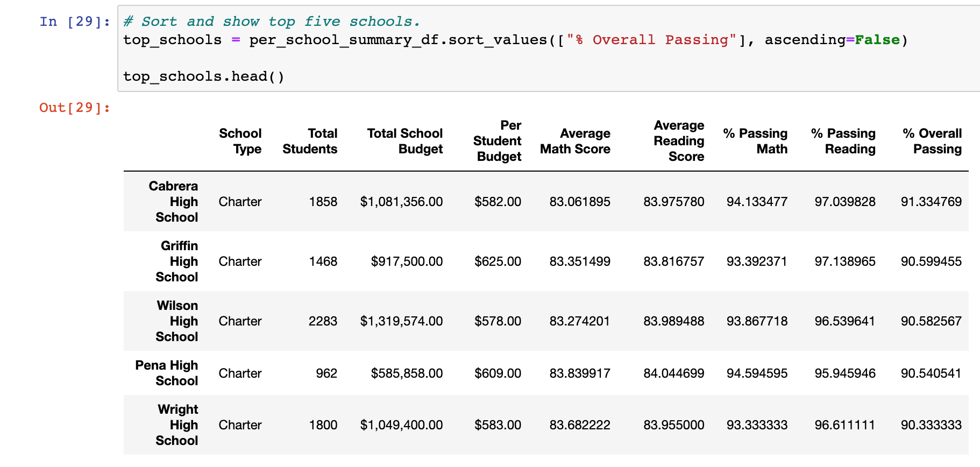Image resolution: width=980 pixels, height=467 pixels.
Task: Click the budget value $585,858.00
Action: [x=407, y=373]
